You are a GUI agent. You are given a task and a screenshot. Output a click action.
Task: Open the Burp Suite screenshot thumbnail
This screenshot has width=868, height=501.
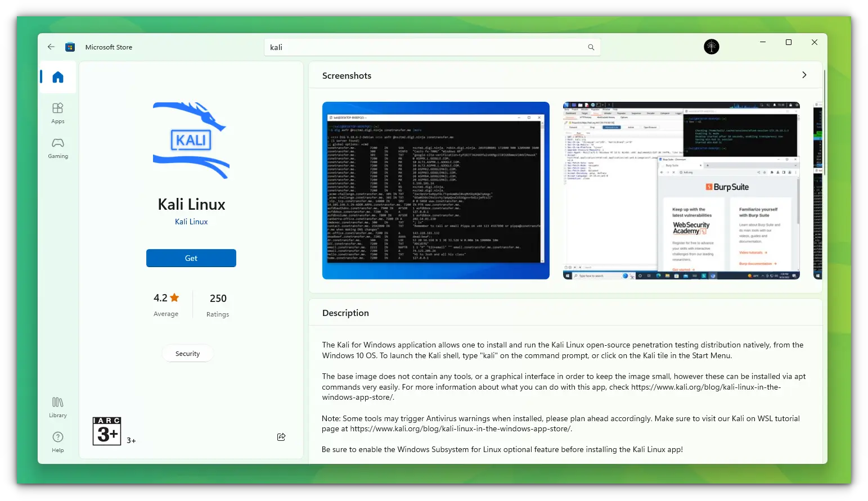tap(681, 191)
